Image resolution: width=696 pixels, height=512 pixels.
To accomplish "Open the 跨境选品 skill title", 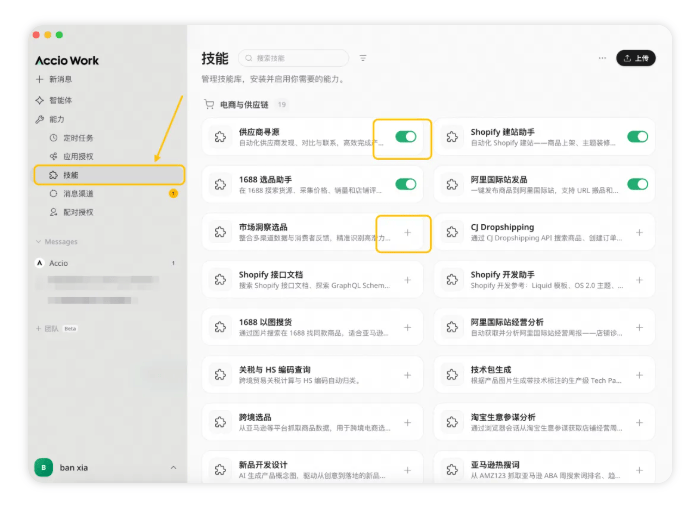I will click(255, 417).
